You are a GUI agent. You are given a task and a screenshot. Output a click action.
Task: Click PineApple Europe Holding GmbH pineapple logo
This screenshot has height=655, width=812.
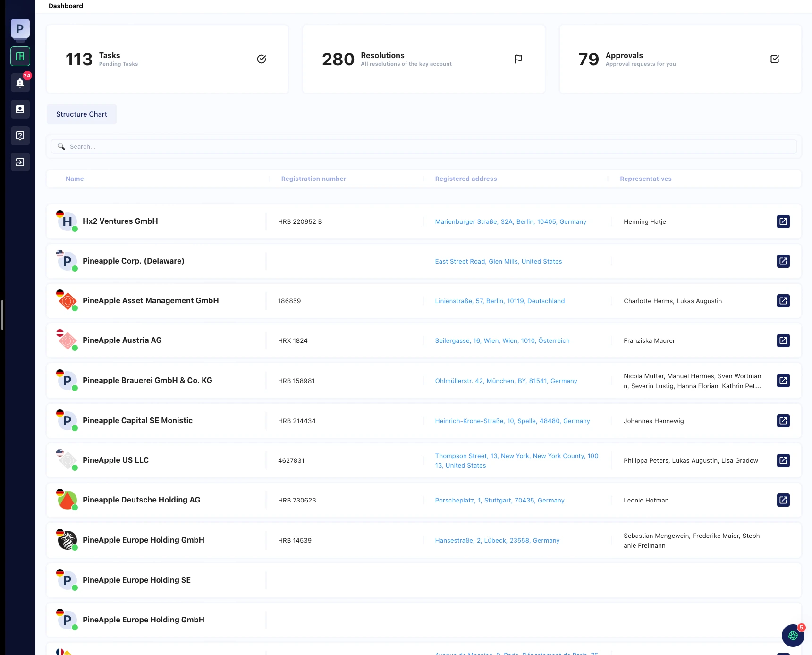68,540
